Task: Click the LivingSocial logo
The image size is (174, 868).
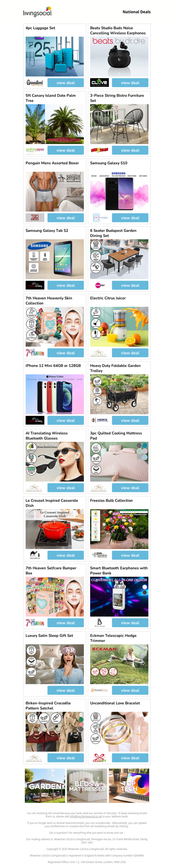Action: (37, 12)
